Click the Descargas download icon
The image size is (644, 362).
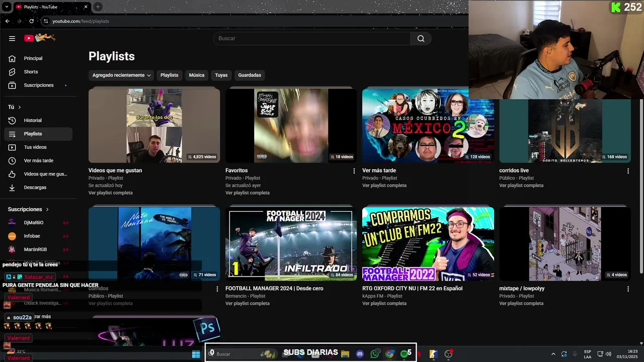pos(12,188)
